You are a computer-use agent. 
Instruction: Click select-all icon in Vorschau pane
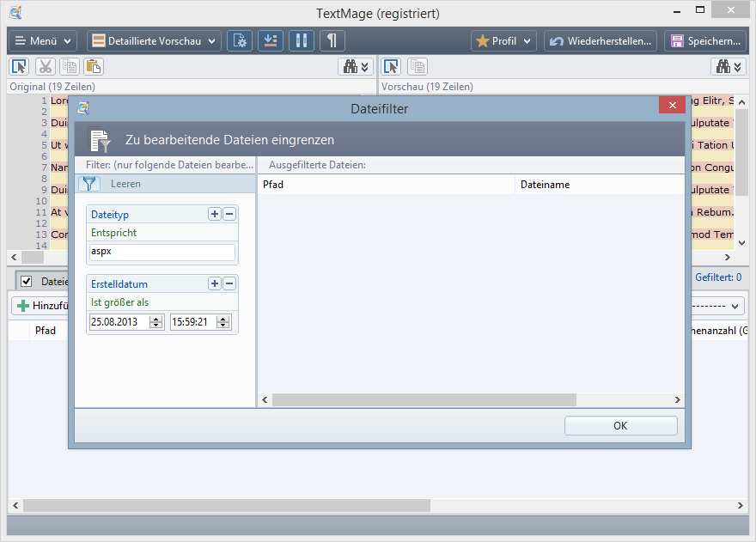pos(392,66)
